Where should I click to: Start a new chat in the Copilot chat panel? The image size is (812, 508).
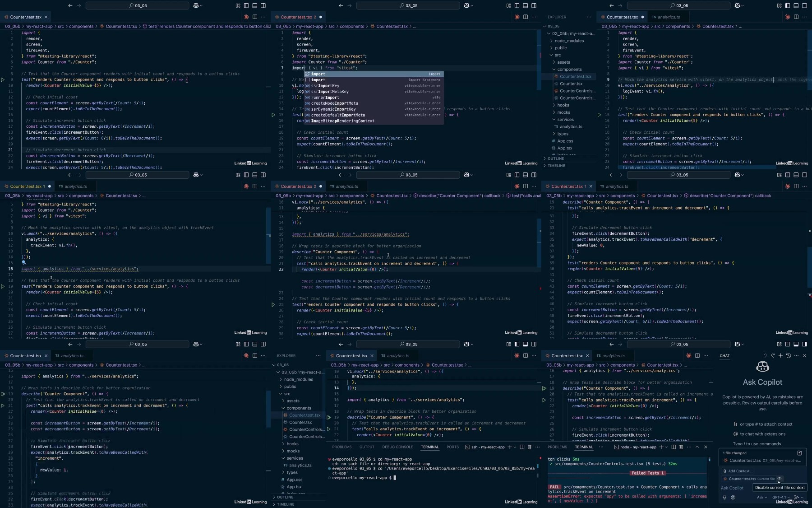[x=781, y=356]
